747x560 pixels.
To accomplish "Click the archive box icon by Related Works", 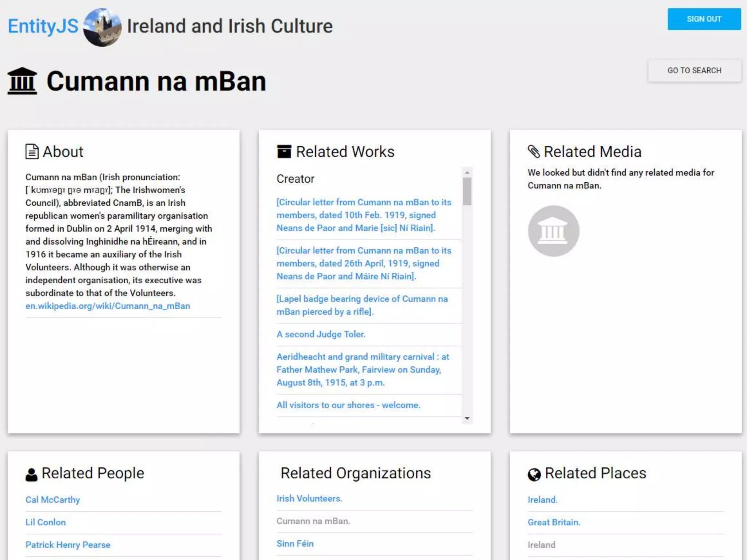I will coord(284,152).
